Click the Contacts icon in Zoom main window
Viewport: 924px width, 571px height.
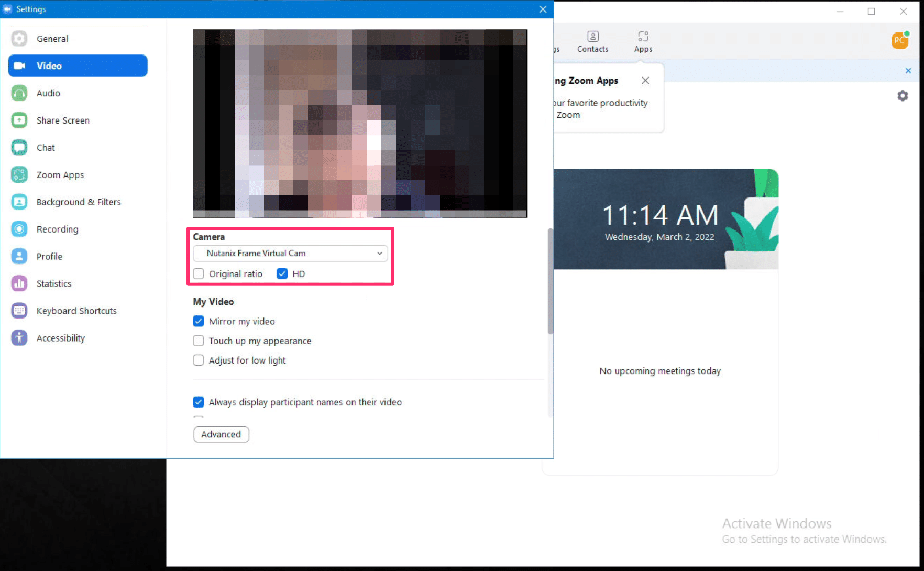[x=592, y=36]
